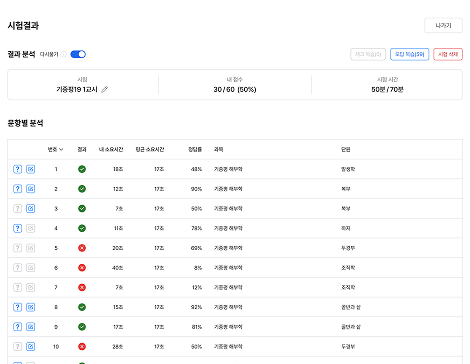The image size is (470, 364).
Task: Click the red 시험 삭제 button
Action: pyautogui.click(x=448, y=54)
